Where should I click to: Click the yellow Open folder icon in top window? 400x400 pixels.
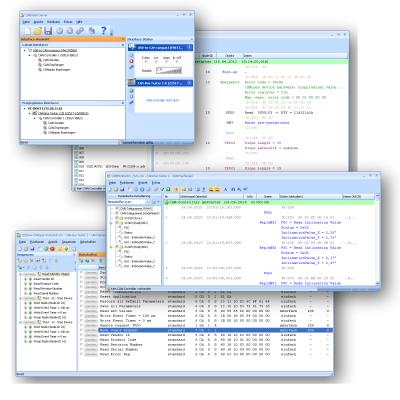(38, 31)
